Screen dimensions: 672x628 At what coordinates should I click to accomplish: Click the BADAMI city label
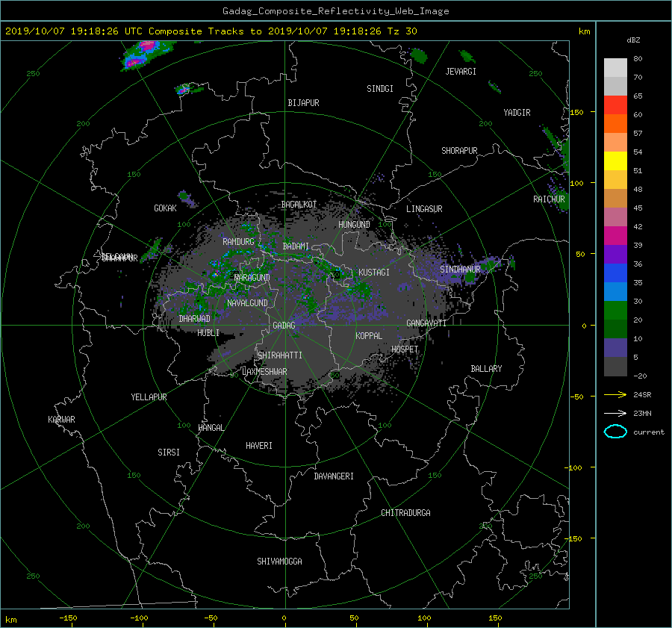(x=296, y=246)
